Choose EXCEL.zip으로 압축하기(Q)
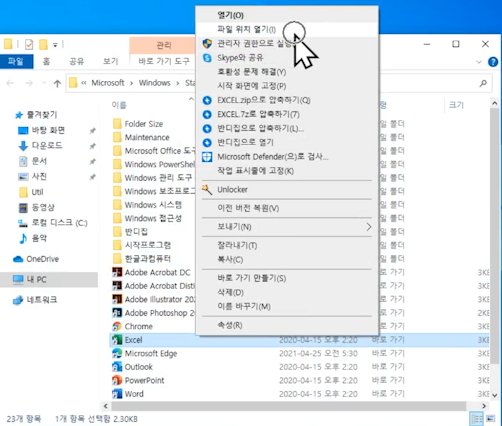This screenshot has width=502, height=426. coord(287,100)
